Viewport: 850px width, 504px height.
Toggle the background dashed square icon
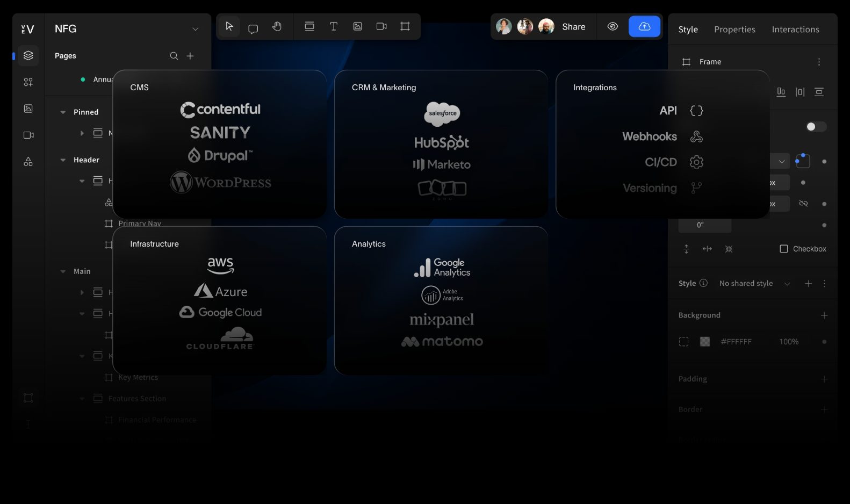[683, 342]
